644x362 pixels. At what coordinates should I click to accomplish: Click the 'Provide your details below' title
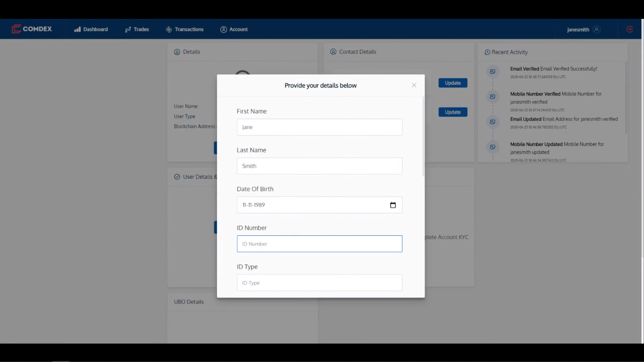[321, 85]
